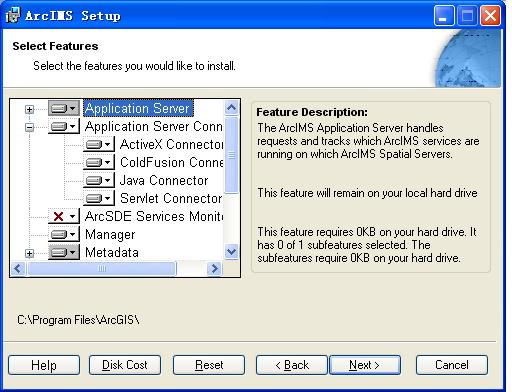
Task: Go back to previous setup step
Action: click(292, 365)
